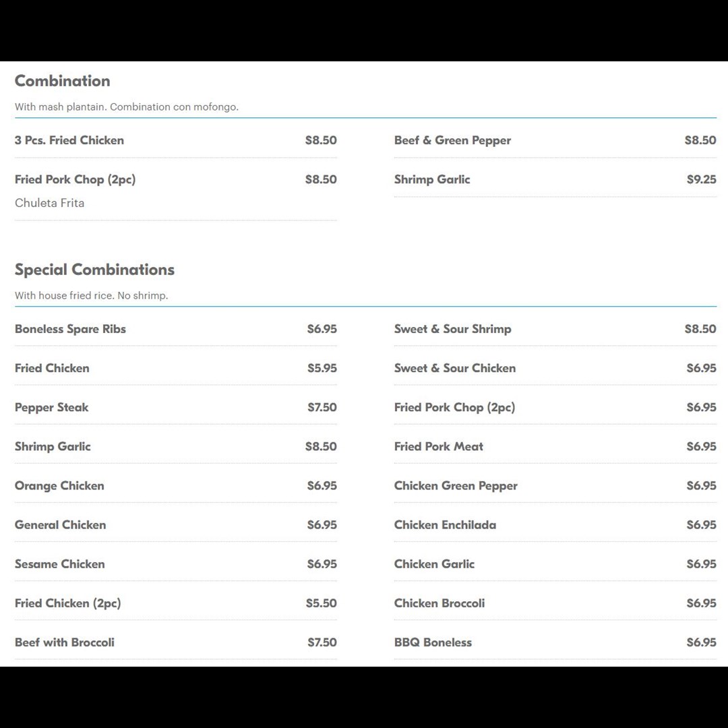Click the price beside Chicken Broccoli
Image resolution: width=728 pixels, height=728 pixels.
(702, 603)
